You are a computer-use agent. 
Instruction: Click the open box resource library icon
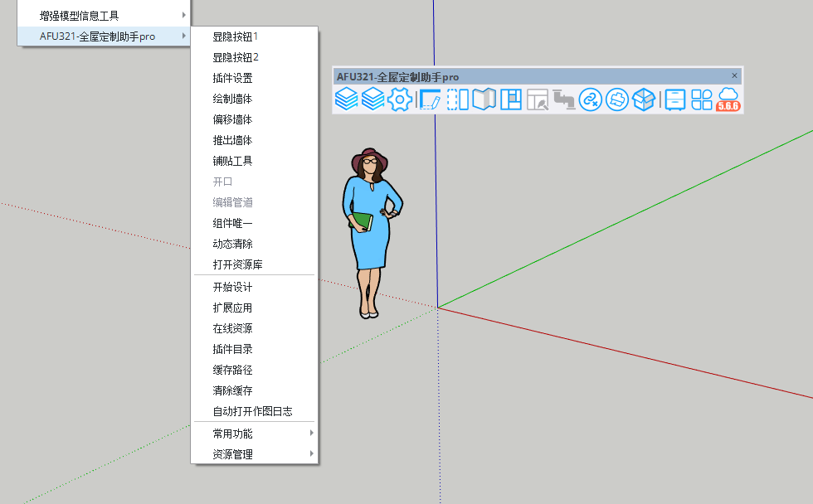tap(644, 99)
